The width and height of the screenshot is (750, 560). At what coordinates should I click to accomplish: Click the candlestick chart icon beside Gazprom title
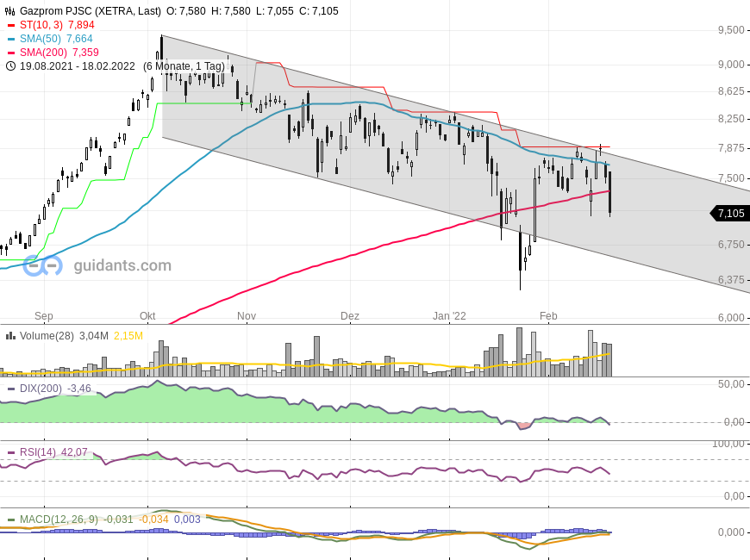click(x=10, y=11)
